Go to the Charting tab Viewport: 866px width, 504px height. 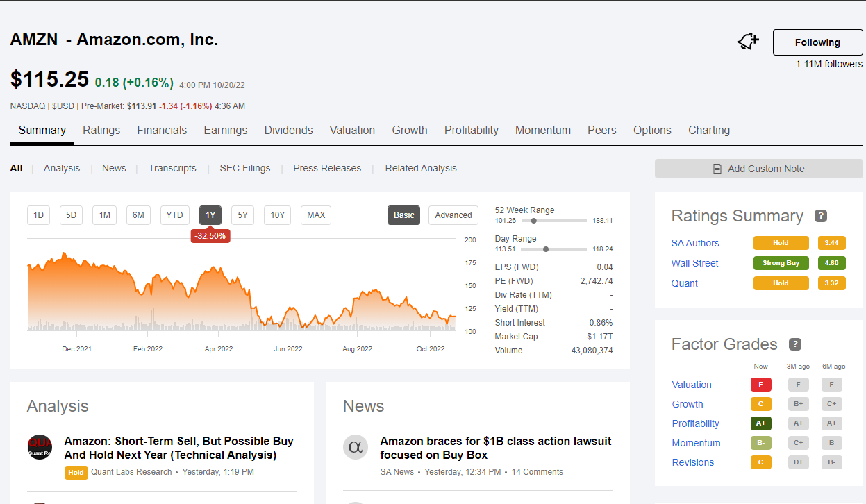tap(709, 130)
